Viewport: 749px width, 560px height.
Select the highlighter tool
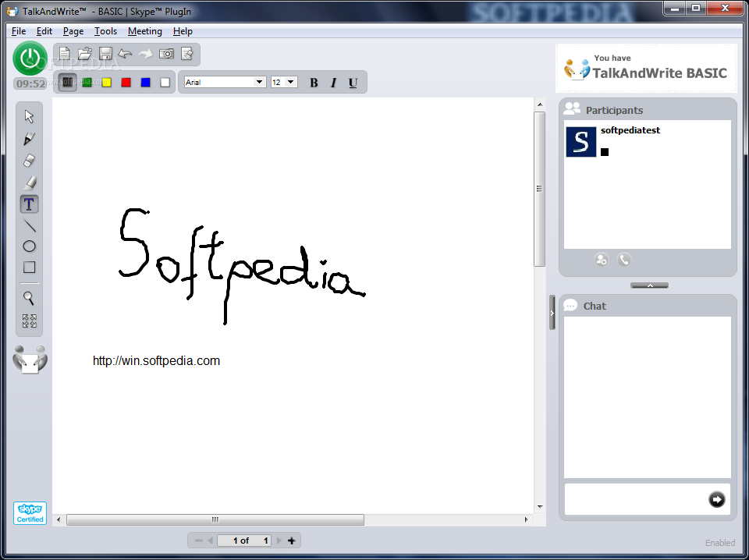click(x=29, y=183)
